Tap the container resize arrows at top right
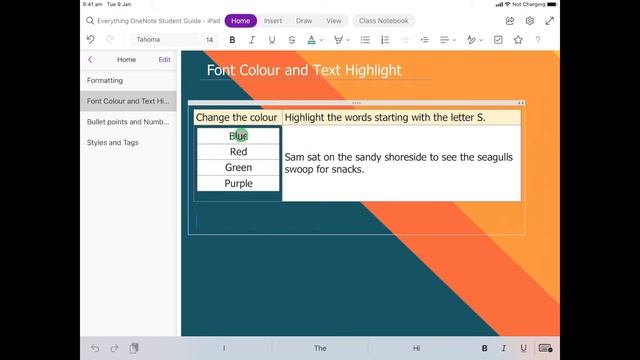Image resolution: width=640 pixels, height=360 pixels. [x=521, y=103]
